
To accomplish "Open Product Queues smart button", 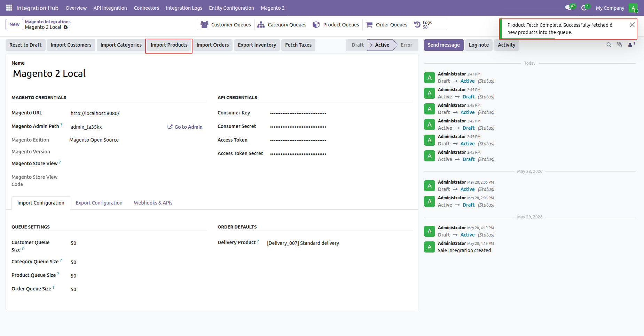I will (x=336, y=25).
